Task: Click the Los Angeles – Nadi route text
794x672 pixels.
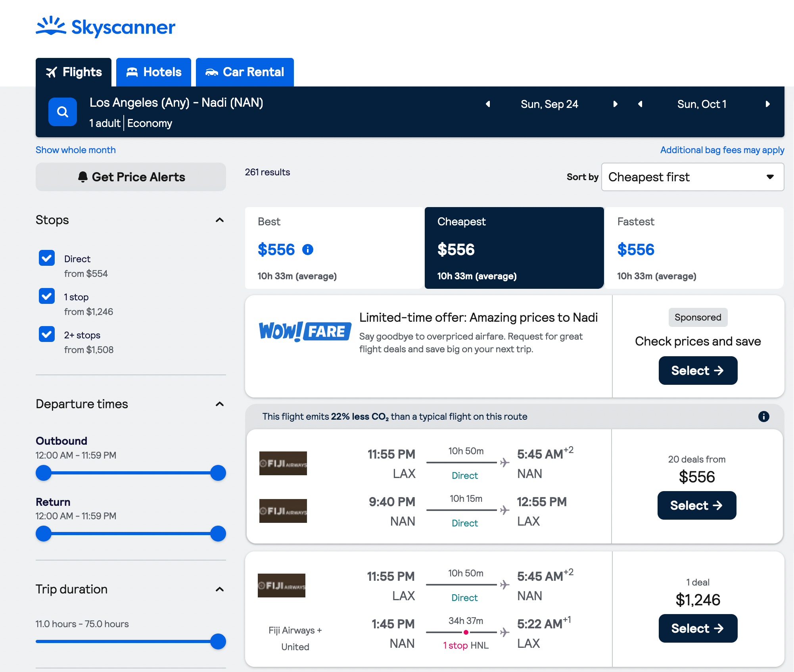Action: tap(176, 103)
